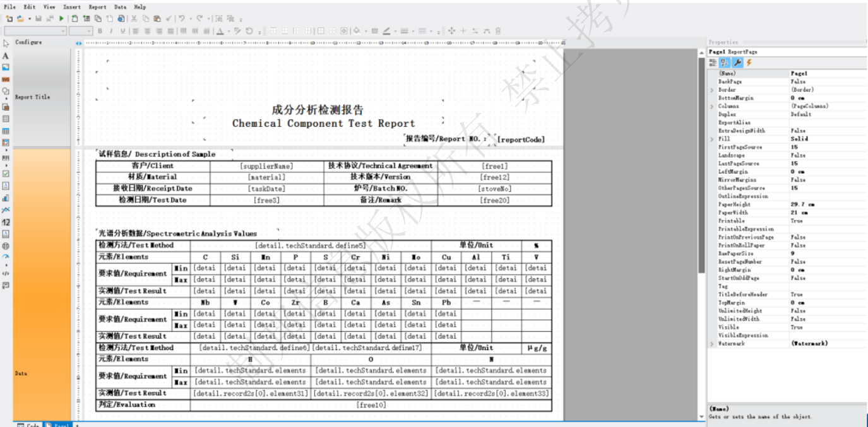Show properties in categorized view
The width and height of the screenshot is (868, 427).
(713, 62)
